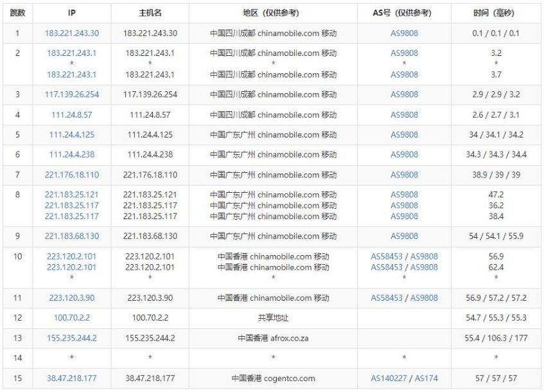Click the 时间 (毫秒) column header
The width and height of the screenshot is (544, 392).
point(496,13)
